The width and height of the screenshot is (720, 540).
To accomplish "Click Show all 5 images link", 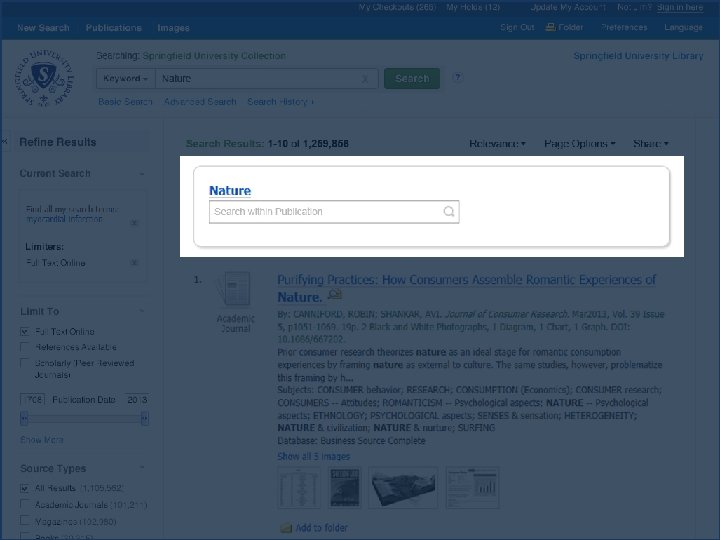I will (314, 456).
